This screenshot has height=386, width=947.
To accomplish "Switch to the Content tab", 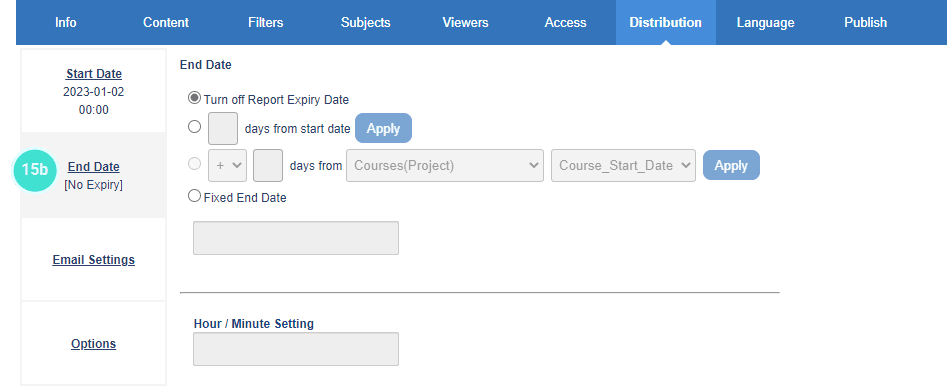I will (165, 22).
